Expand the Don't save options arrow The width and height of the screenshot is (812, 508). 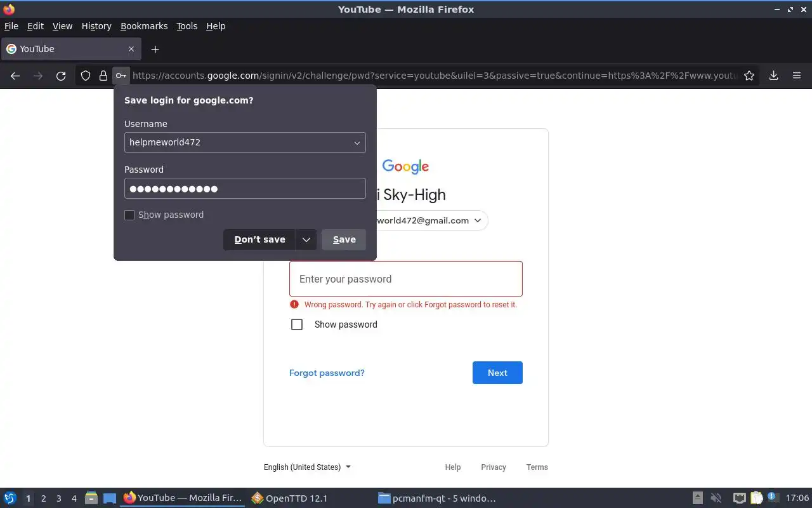tap(306, 239)
